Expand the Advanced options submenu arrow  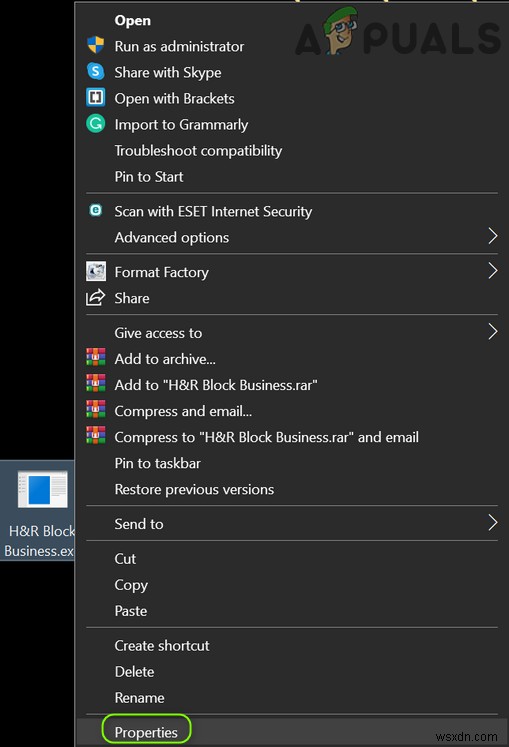pos(493,236)
